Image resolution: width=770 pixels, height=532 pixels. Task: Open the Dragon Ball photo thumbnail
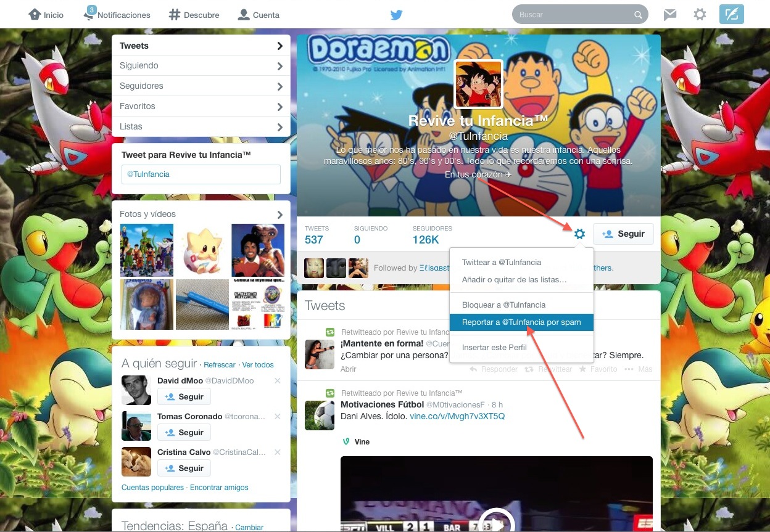point(147,250)
